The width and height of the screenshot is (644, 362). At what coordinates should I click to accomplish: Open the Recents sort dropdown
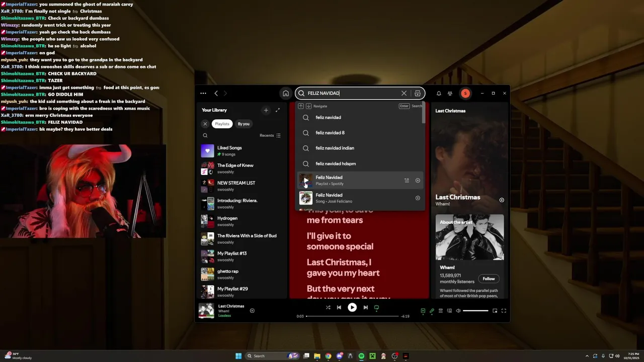coord(270,135)
